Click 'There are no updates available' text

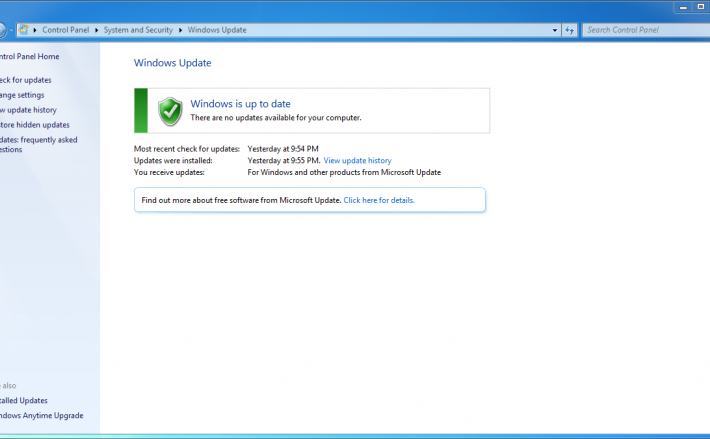pos(276,118)
